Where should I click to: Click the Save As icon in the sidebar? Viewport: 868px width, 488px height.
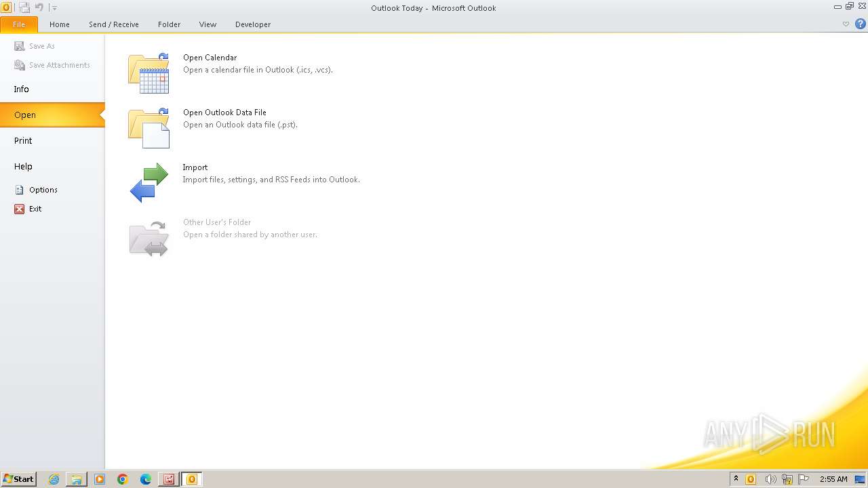(x=20, y=46)
